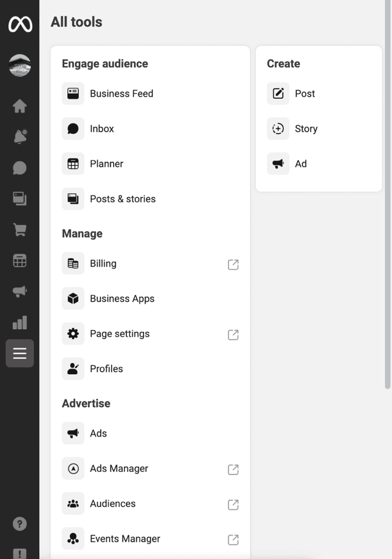
Task: Open Insights bar chart icon in sidebar
Action: (20, 322)
